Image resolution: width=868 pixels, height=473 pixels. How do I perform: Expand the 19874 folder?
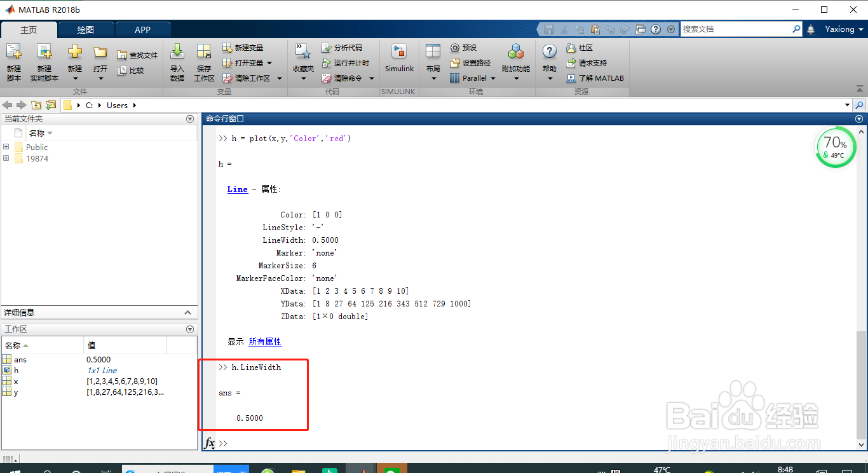tap(6, 158)
